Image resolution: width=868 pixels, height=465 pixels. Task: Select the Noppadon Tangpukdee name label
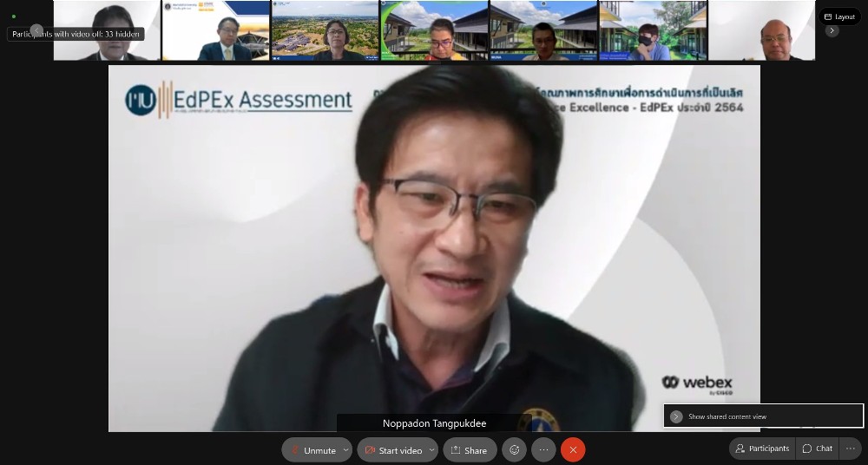click(x=433, y=423)
